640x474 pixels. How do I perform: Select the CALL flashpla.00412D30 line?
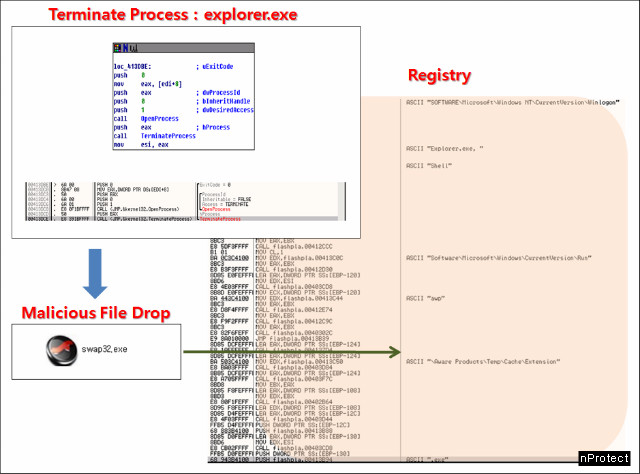[x=294, y=269]
